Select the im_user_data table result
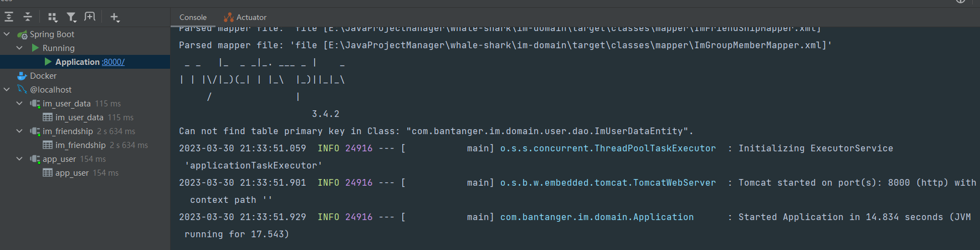Viewport: 980px width, 250px height. coord(79,118)
